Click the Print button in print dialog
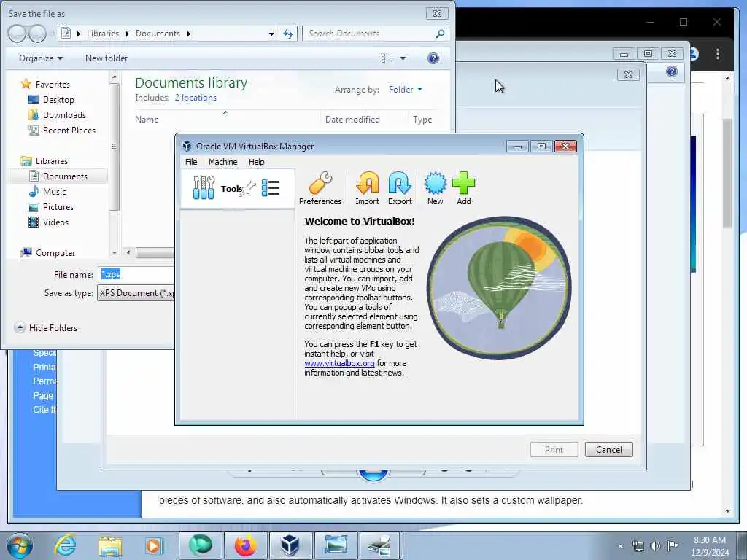 pyautogui.click(x=554, y=449)
